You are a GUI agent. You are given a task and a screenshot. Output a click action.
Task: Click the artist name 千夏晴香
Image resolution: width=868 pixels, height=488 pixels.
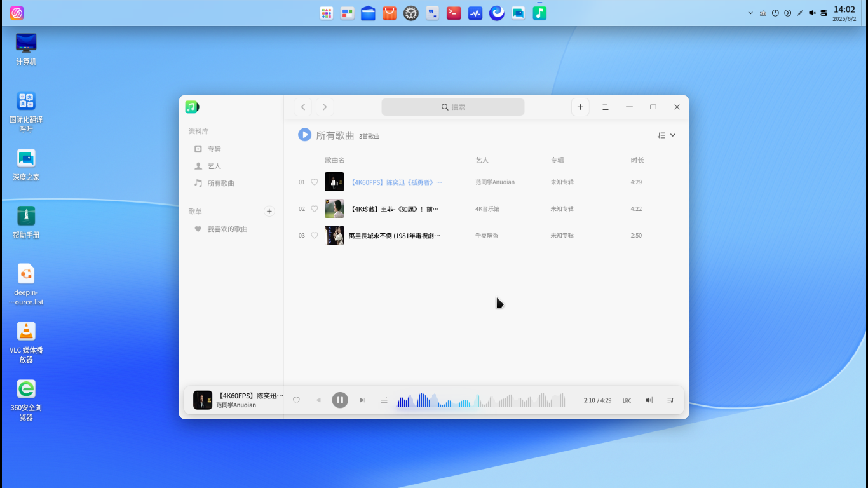click(487, 236)
